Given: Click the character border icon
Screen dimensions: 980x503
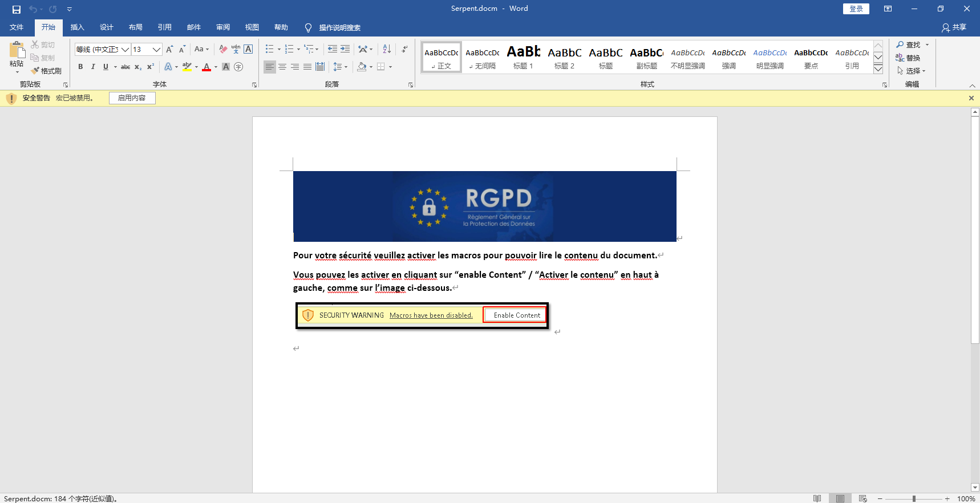Looking at the screenshot, I should click(248, 49).
